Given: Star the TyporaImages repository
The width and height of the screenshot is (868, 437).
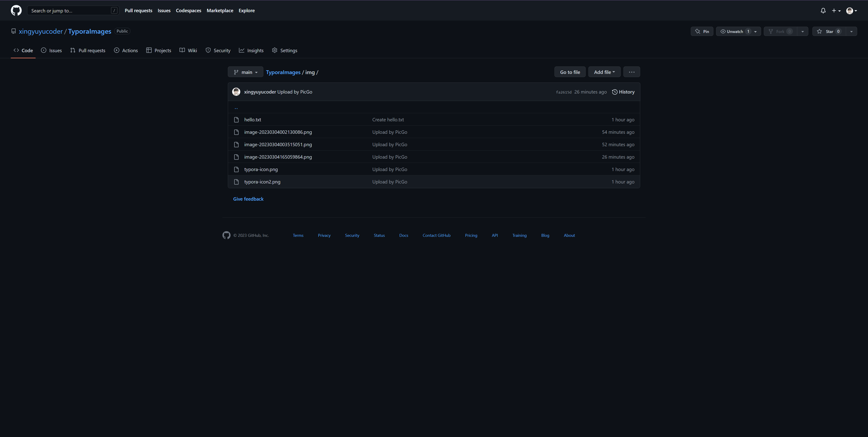Looking at the screenshot, I should click(829, 31).
